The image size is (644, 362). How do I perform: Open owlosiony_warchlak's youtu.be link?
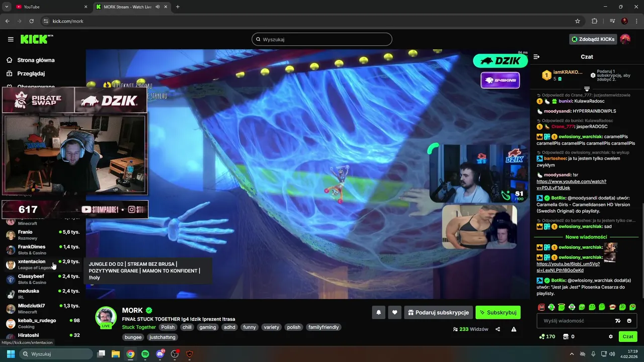coord(568,267)
